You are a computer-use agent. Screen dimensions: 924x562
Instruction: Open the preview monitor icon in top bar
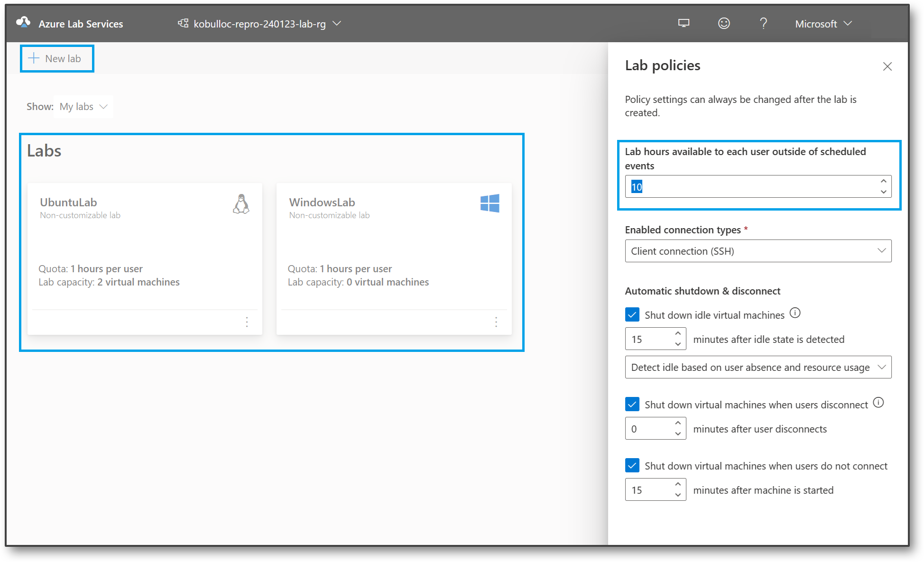[x=683, y=23]
